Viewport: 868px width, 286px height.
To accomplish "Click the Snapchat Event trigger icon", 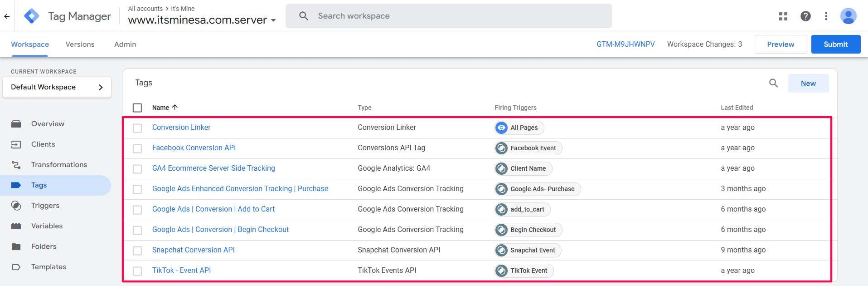I will (501, 250).
